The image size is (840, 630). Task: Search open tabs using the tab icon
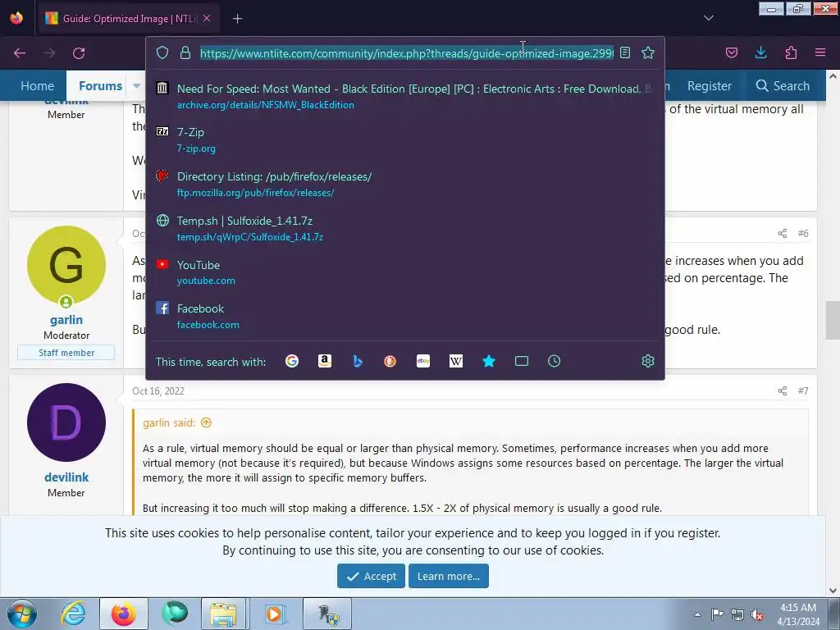click(x=521, y=361)
